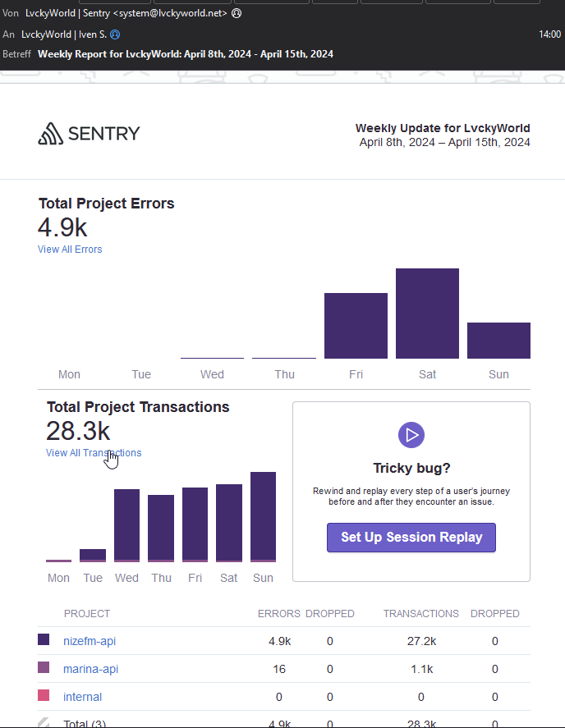Open the internal project link
This screenshot has height=728, width=565.
click(82, 697)
